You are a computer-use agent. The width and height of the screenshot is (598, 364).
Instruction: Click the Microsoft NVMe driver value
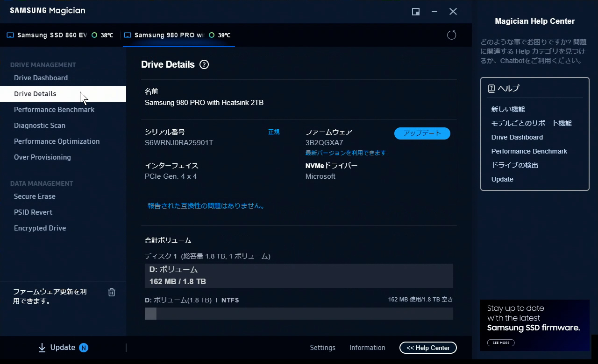[320, 176]
